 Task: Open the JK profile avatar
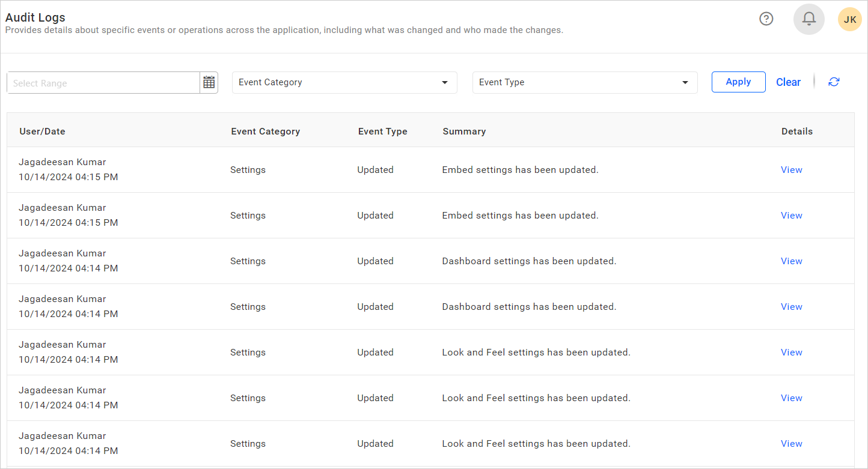coord(849,19)
